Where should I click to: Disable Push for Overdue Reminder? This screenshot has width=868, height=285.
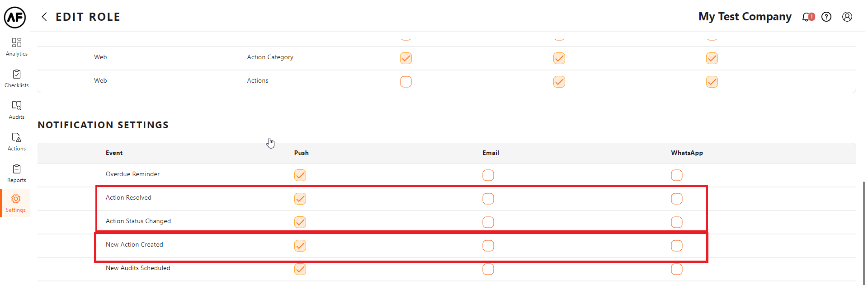pyautogui.click(x=300, y=175)
